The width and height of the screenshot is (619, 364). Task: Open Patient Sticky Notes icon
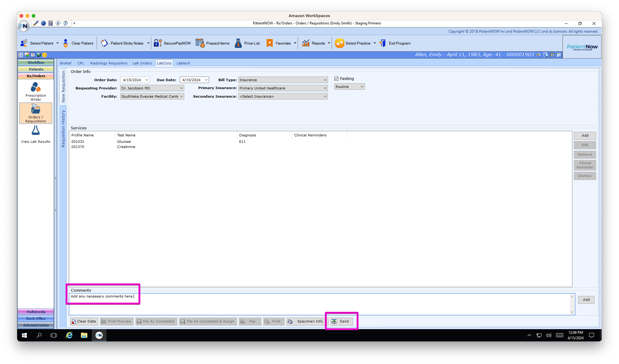pos(104,43)
